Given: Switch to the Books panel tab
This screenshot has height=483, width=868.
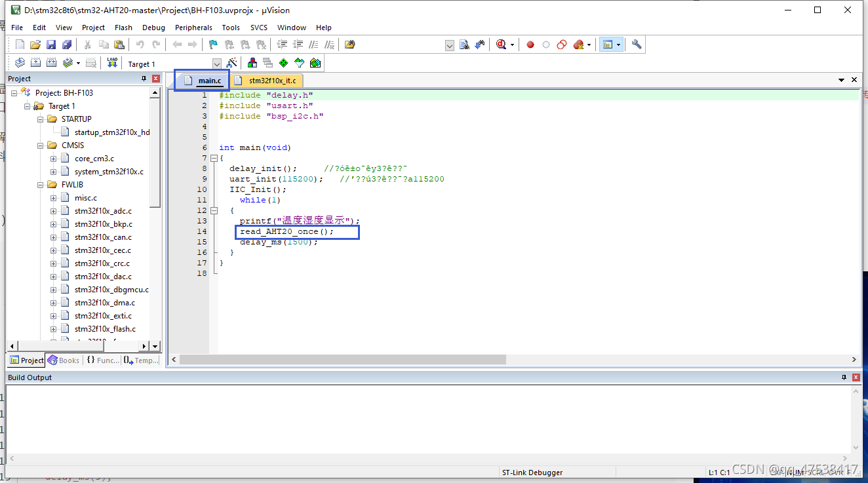Looking at the screenshot, I should tap(64, 360).
